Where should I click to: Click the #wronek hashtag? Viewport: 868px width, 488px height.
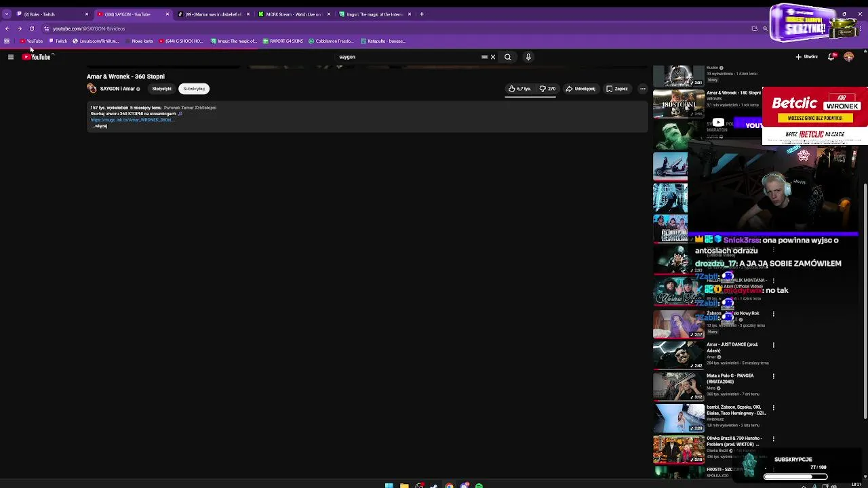(171, 108)
